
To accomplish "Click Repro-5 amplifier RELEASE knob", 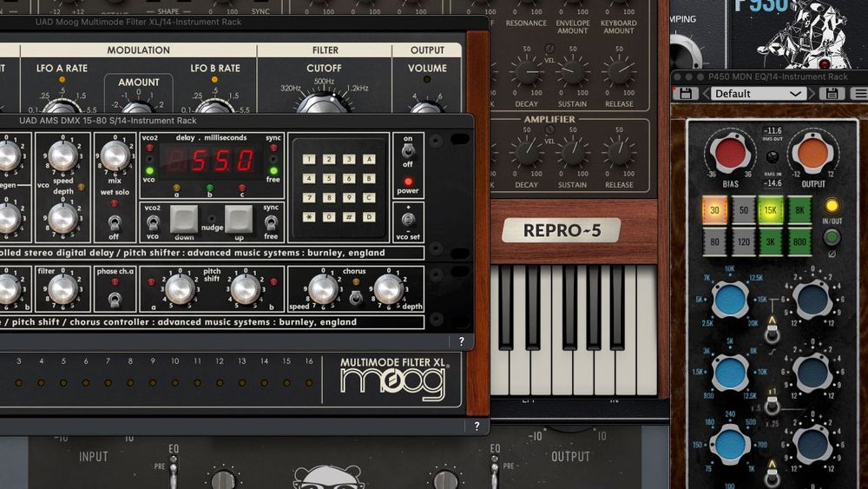I will [x=619, y=153].
